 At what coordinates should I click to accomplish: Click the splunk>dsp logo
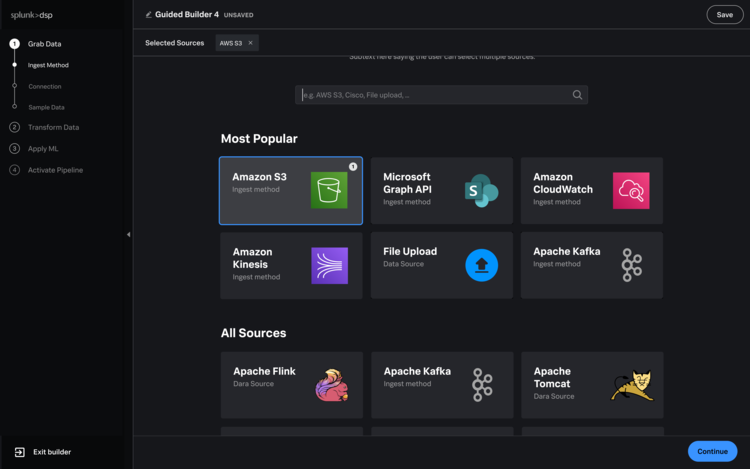[32, 15]
